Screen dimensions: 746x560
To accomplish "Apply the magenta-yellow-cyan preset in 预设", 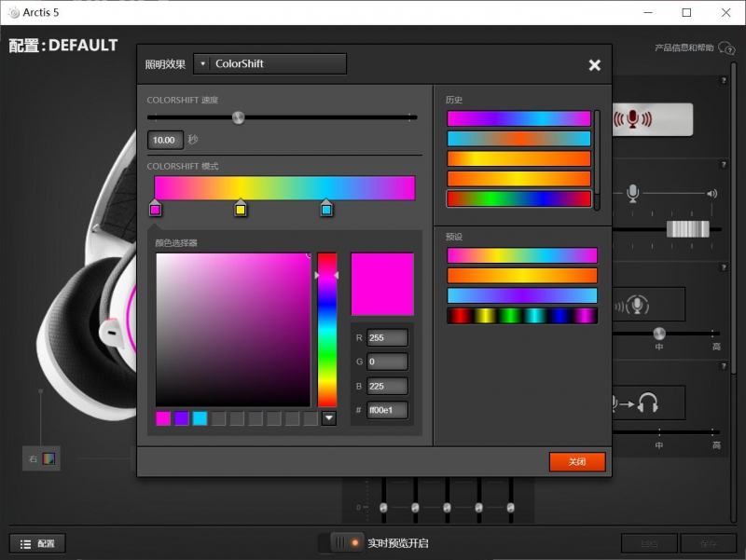I will 522,255.
